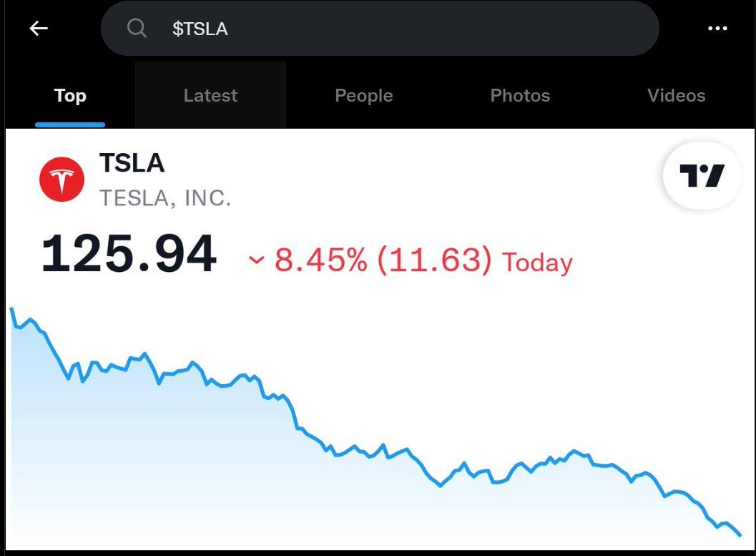Screen dimensions: 756x556
Task: Click the TESLA, INC. company name
Action: (x=165, y=197)
